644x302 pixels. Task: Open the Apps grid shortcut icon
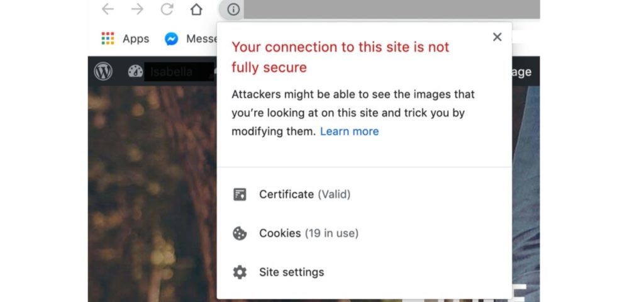(x=108, y=38)
